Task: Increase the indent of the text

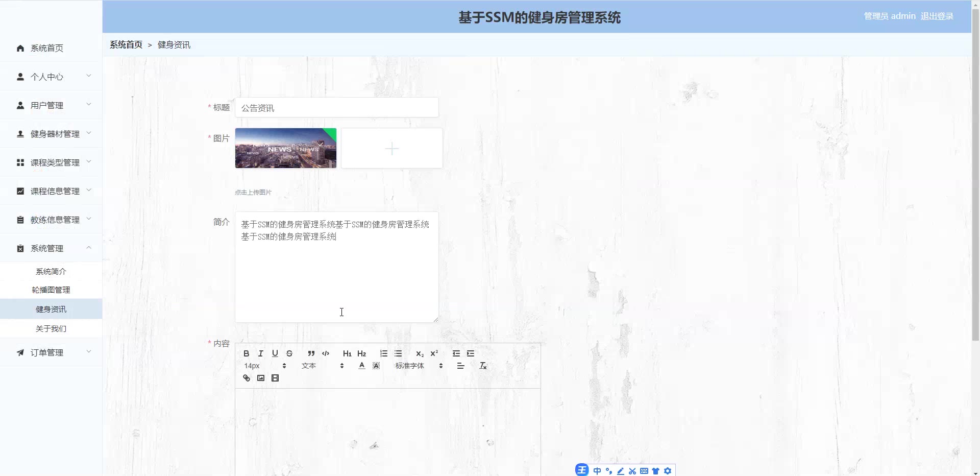Action: 471,353
